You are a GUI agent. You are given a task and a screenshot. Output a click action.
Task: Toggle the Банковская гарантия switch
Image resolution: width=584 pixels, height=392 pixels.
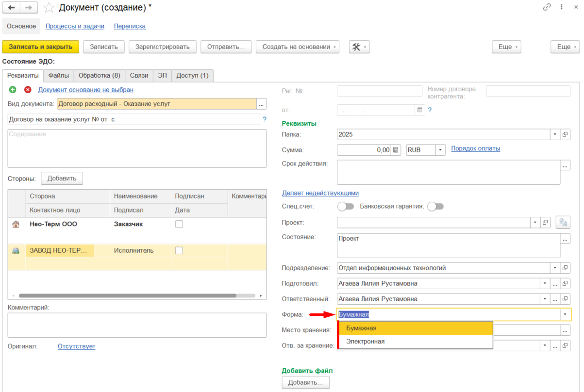435,206
